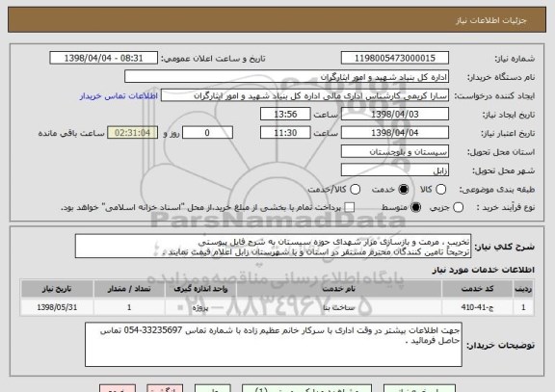Click need date cell 1398/05/31

(x=57, y=307)
